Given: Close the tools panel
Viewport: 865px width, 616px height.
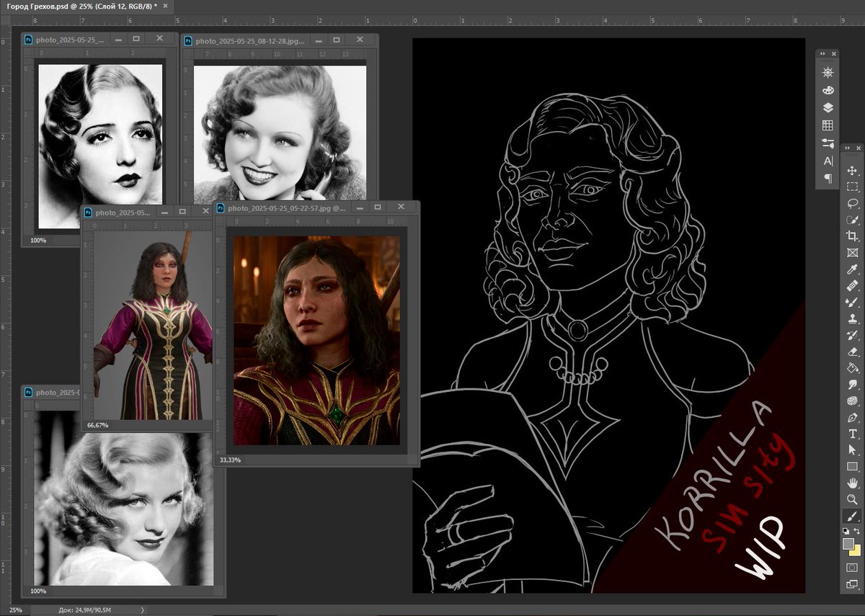Looking at the screenshot, I should 859,148.
